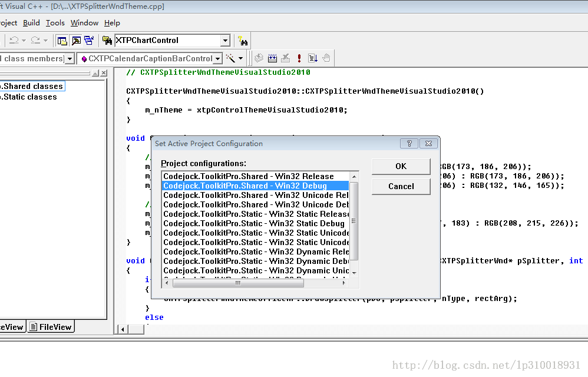
Task: Click the Redo toolbar icon
Action: point(35,40)
